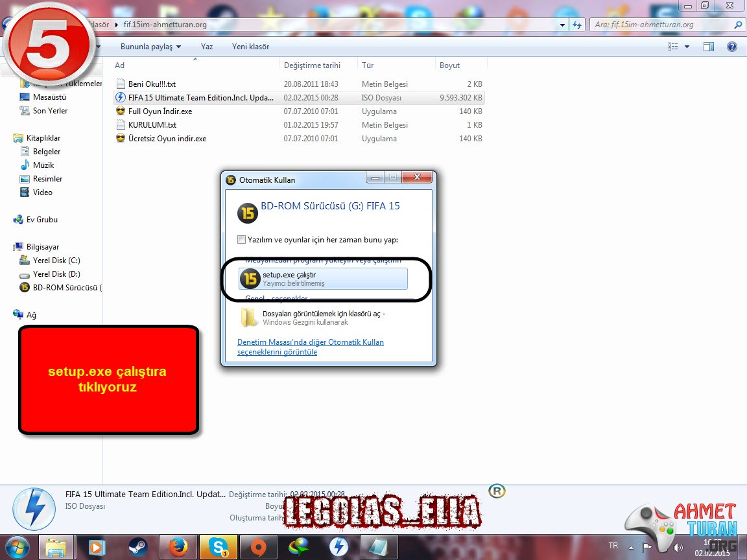Open Daemon Tools from the taskbar

click(x=338, y=548)
